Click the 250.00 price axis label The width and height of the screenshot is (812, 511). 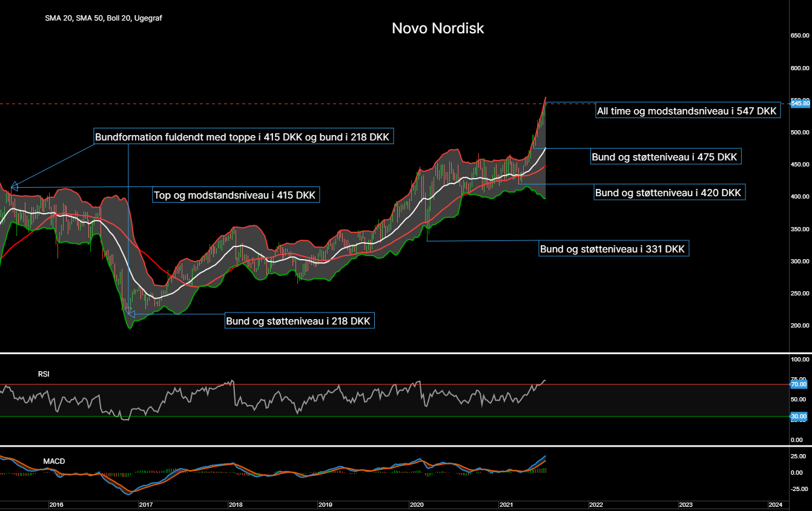pyautogui.click(x=800, y=294)
